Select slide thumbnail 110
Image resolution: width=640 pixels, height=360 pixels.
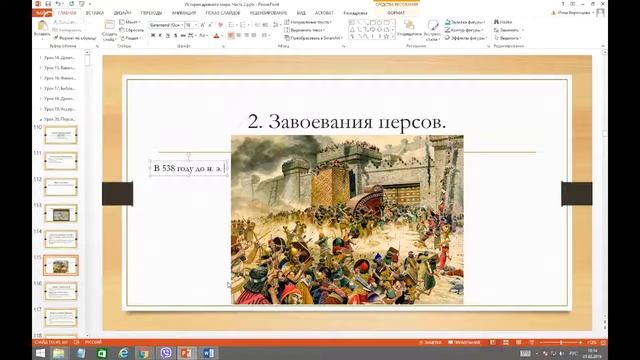click(x=61, y=135)
